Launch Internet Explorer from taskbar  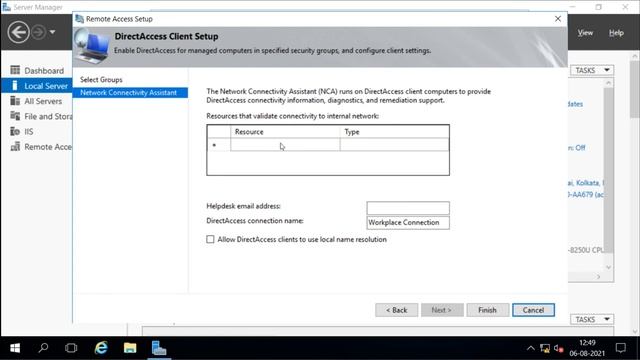click(101, 348)
